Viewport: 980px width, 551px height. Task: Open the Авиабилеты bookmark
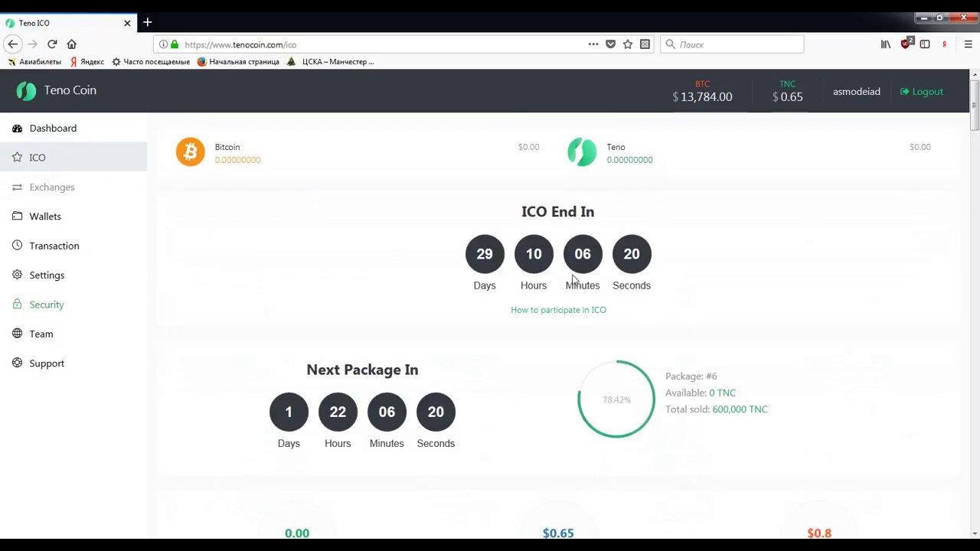[x=34, y=61]
